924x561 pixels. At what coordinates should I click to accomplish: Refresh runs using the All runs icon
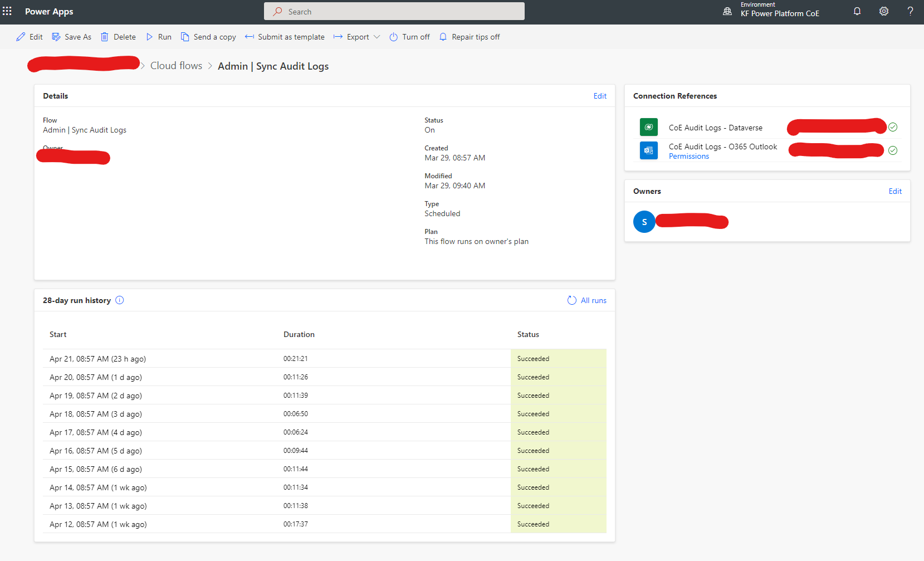(571, 300)
